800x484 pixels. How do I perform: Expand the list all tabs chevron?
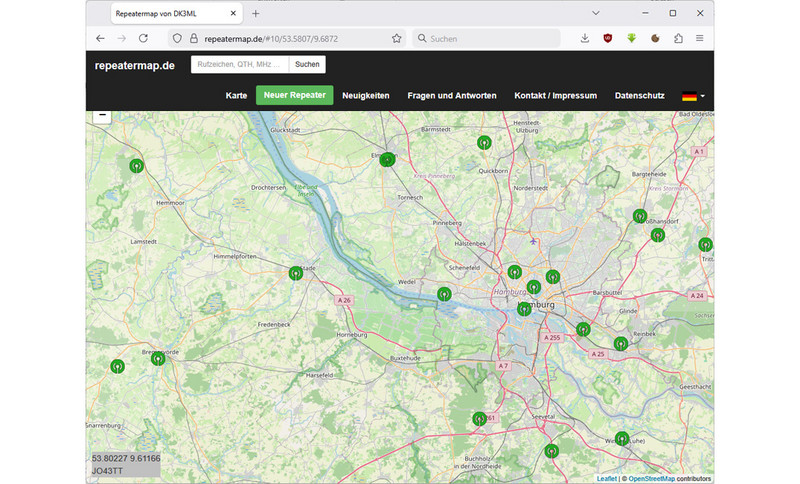pyautogui.click(x=596, y=13)
